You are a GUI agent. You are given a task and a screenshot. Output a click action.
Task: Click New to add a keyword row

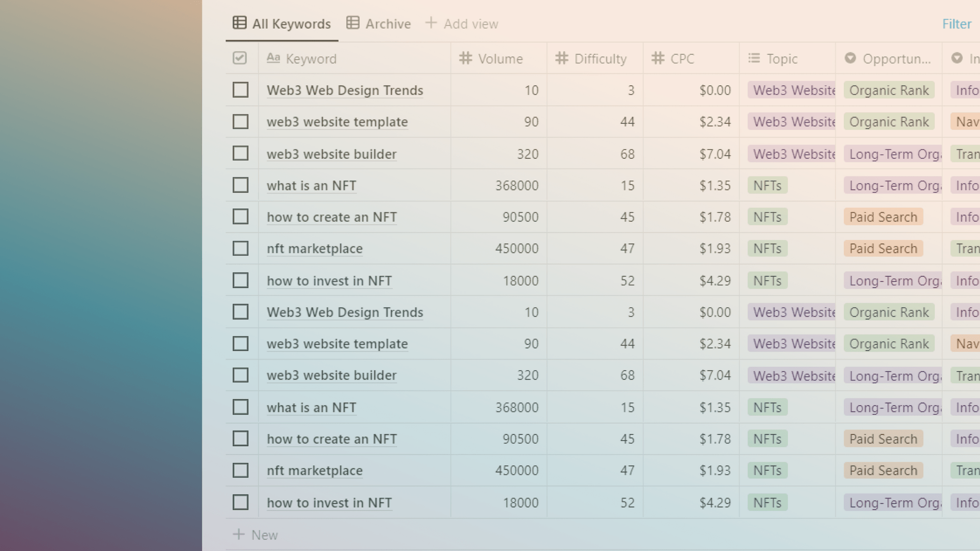pos(264,535)
